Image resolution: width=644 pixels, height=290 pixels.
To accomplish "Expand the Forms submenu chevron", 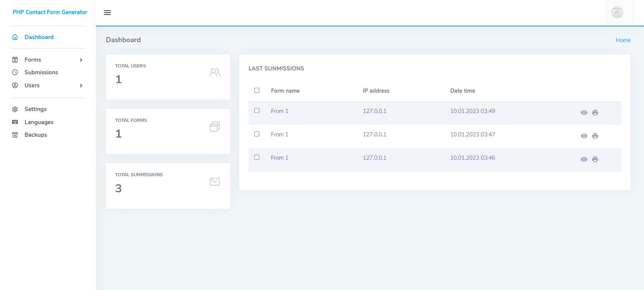I will (81, 60).
